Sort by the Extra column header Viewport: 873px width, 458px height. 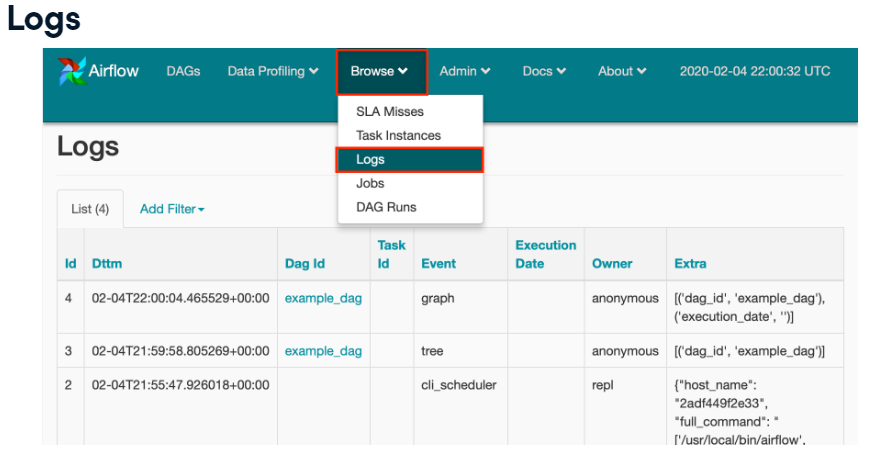coord(690,264)
